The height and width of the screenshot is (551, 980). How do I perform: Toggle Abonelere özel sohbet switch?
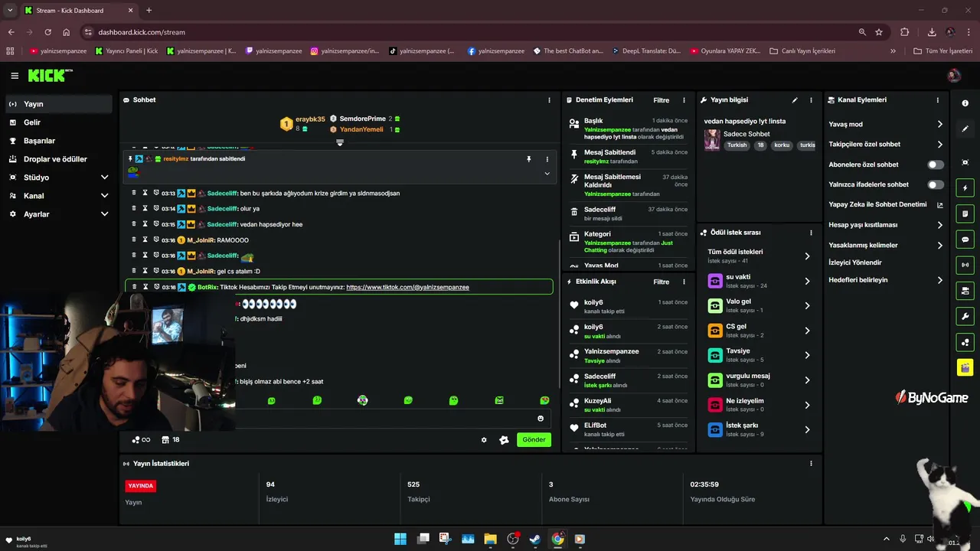point(936,165)
